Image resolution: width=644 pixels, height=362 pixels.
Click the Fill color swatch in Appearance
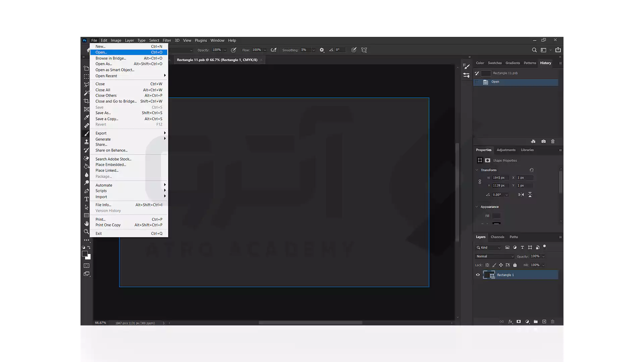click(496, 216)
